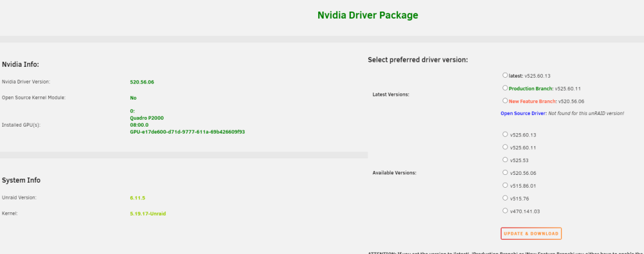The image size is (644, 254).
Task: Click 'Not found for this unRAID version' text
Action: click(586, 113)
